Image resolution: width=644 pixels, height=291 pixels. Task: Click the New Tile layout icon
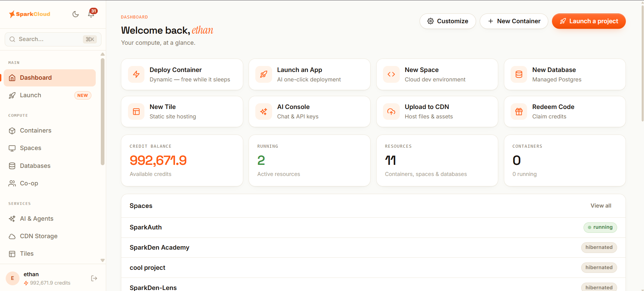136,112
